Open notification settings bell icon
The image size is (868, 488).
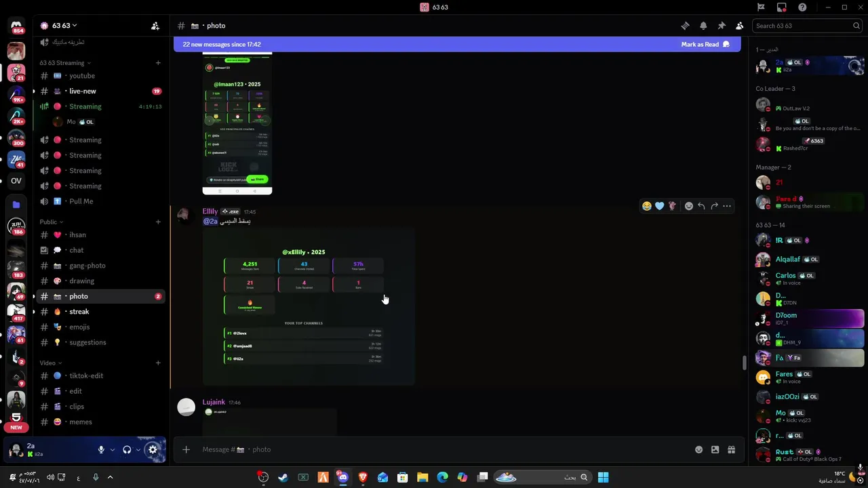pyautogui.click(x=703, y=26)
